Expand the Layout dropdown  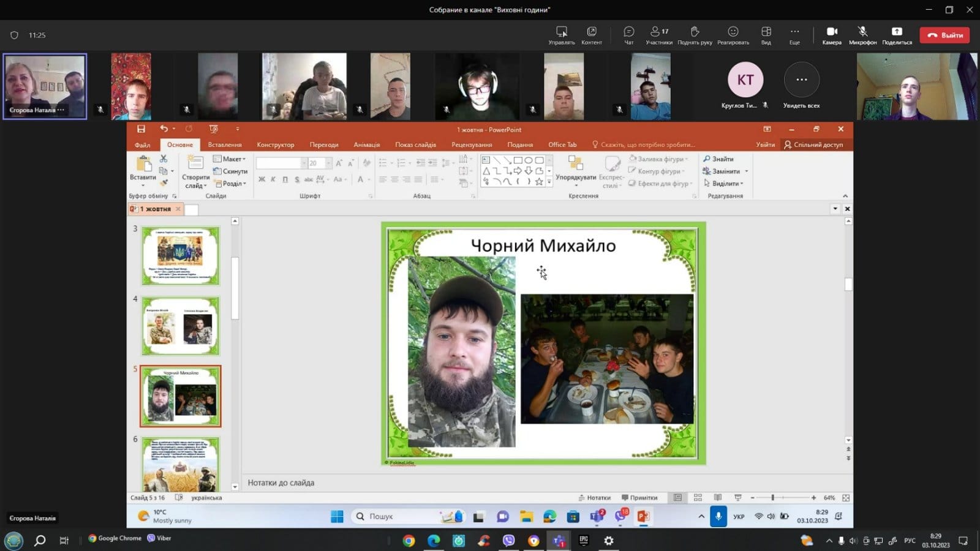[230, 159]
